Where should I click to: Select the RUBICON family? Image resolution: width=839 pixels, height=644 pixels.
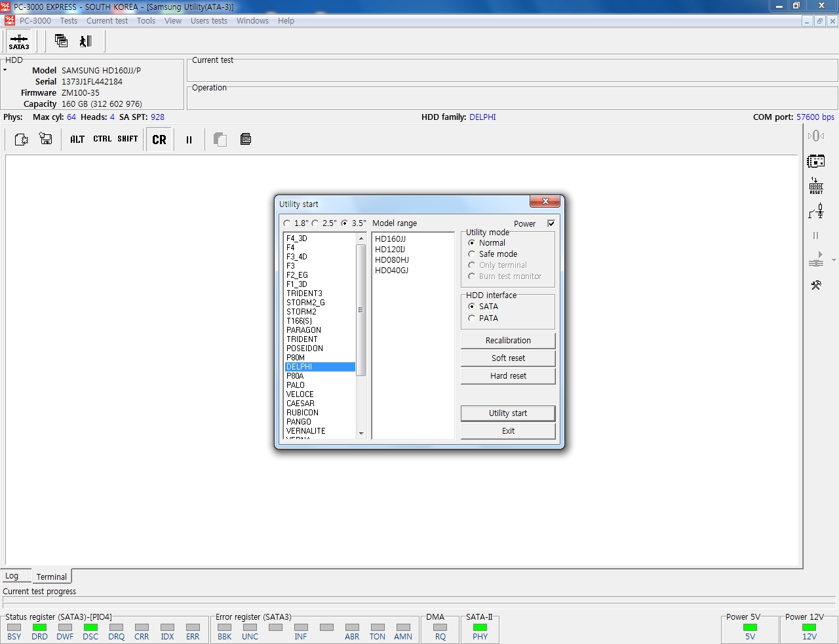(302, 413)
